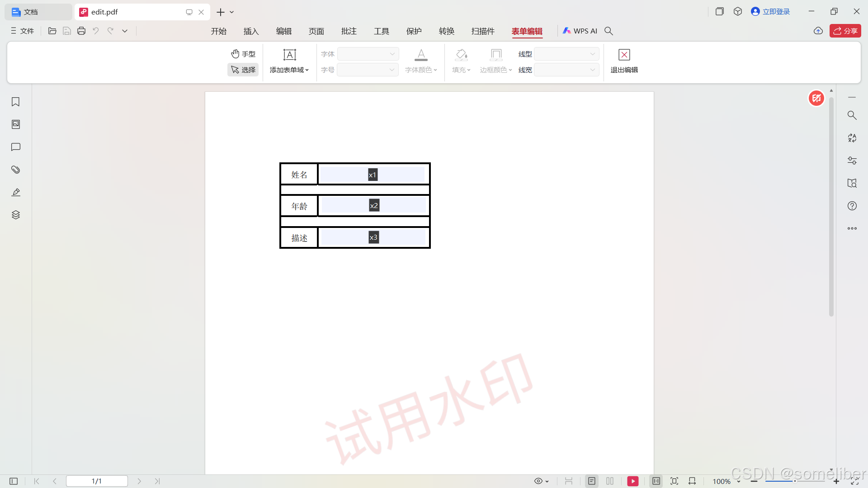The image size is (868, 488).
Task: Click the undo arrow icon
Action: pyautogui.click(x=96, y=31)
